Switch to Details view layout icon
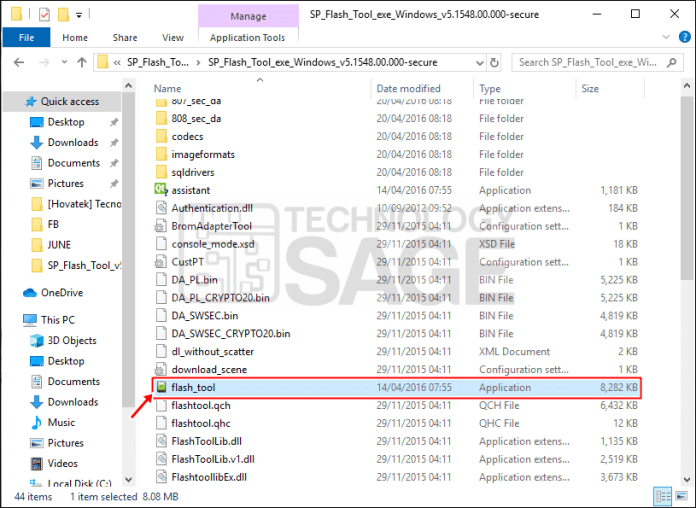Image resolution: width=696 pixels, height=508 pixels. tap(663, 496)
